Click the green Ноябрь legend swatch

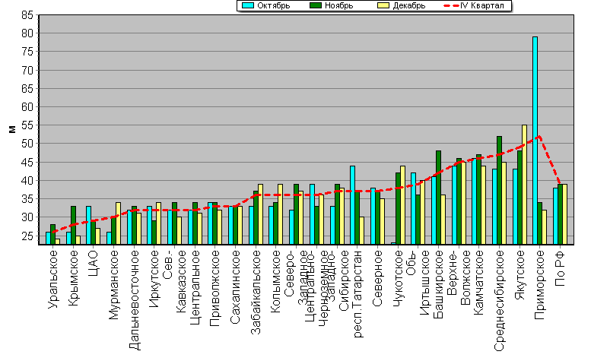point(315,5)
